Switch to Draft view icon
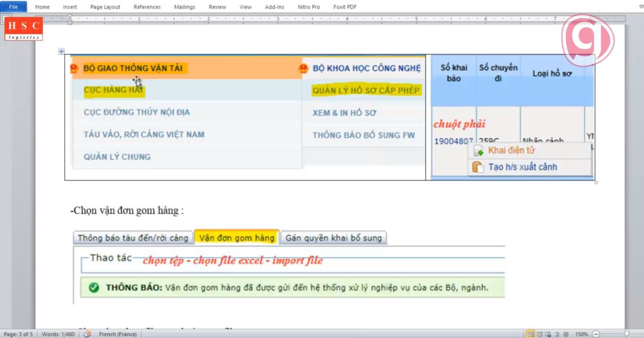This screenshot has width=644, height=338. 565,334
